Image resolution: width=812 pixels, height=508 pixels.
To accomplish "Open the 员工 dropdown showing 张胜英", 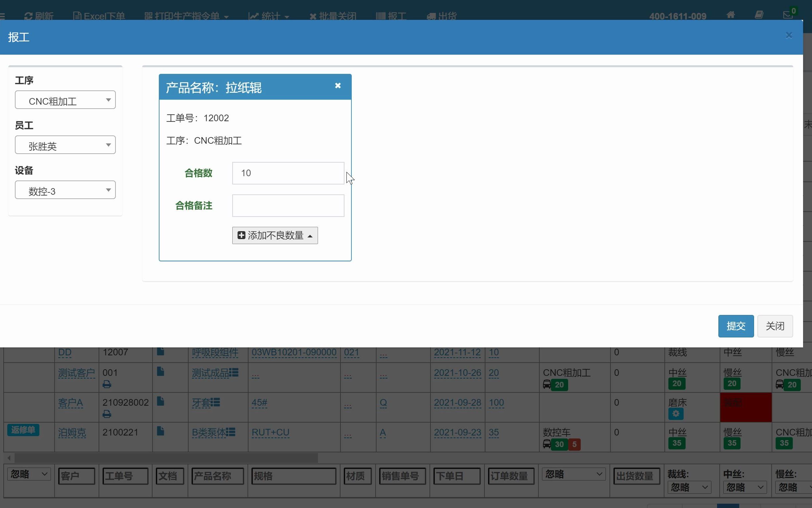I will point(65,145).
